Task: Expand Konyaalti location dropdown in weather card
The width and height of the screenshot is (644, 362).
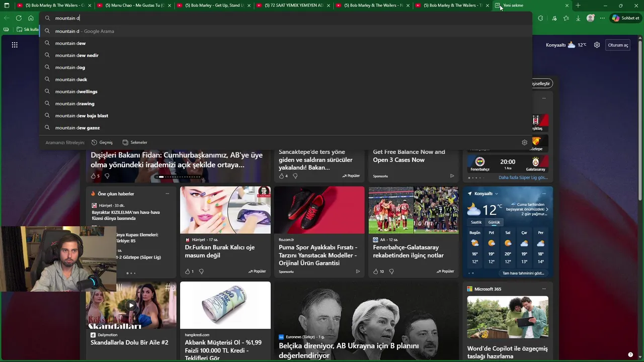Action: coord(497,194)
